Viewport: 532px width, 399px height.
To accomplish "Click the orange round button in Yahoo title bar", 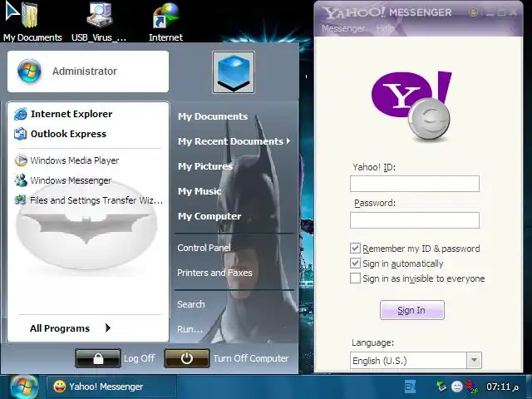I will (473, 12).
